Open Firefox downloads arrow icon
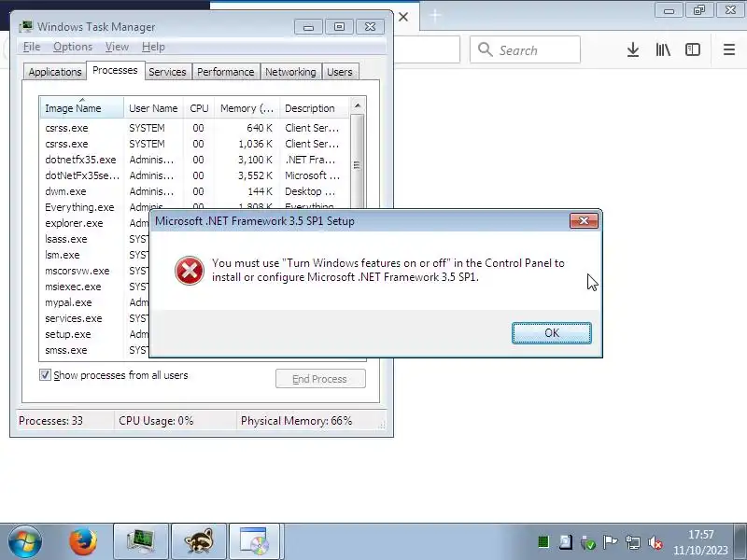This screenshot has width=747, height=560. coord(633,49)
